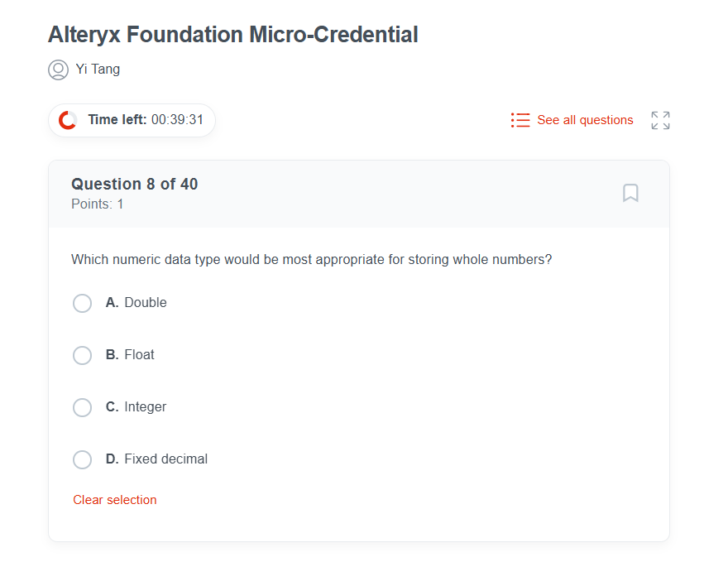Click the Alteryx Foundation Micro-Credential title
Viewport: 728px width, 562px height.
pos(233,35)
